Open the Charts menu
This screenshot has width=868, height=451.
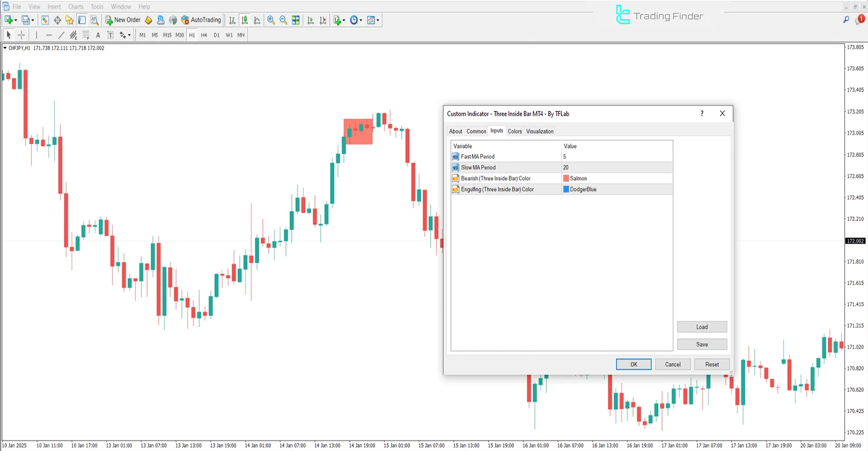[75, 6]
